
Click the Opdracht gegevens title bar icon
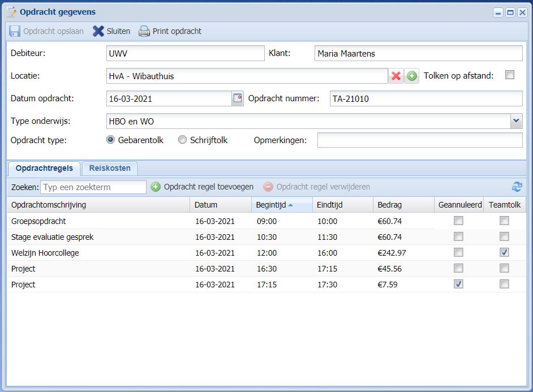(x=11, y=12)
